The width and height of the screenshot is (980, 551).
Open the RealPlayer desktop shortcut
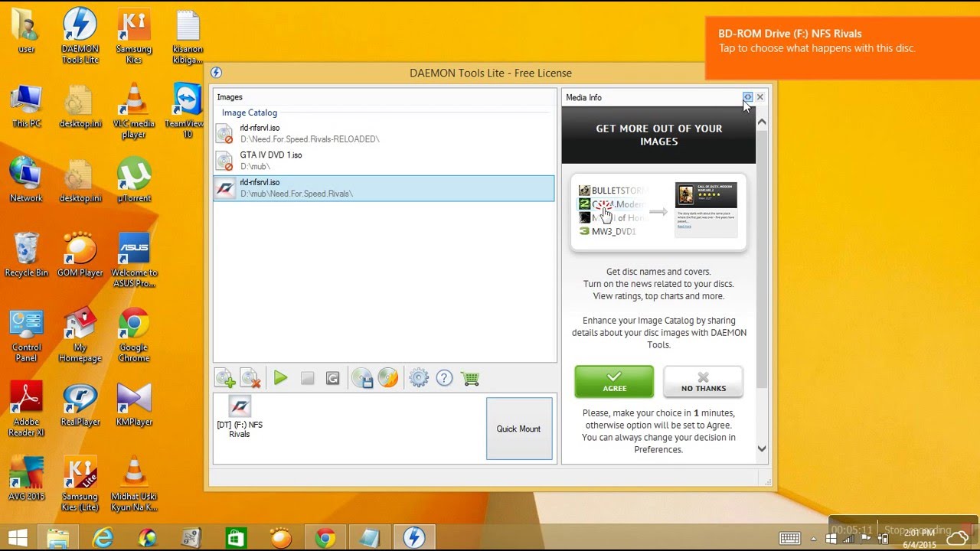(80, 406)
